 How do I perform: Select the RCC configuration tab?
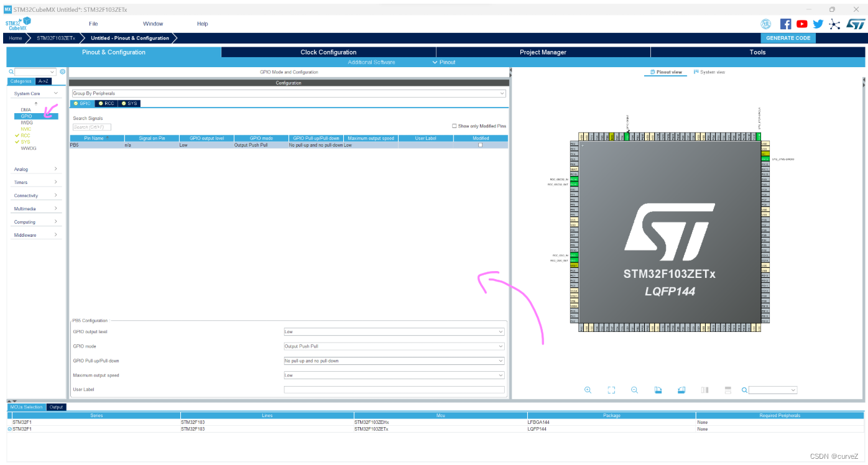tap(106, 103)
